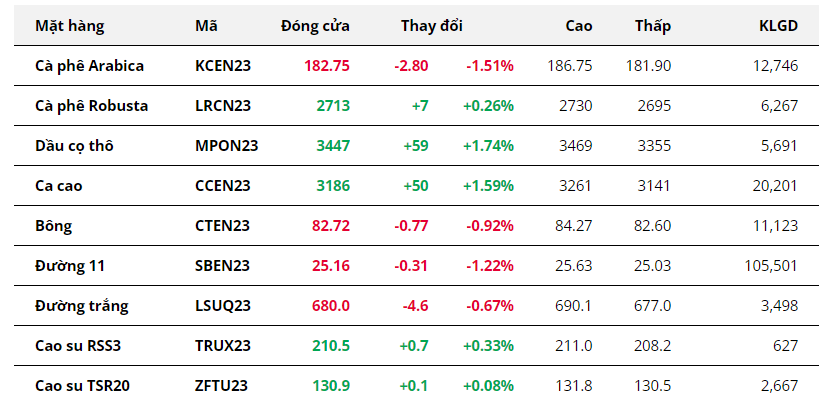Open the Đường trắng commodity entry
This screenshot has height=405, width=837.
coord(81,305)
